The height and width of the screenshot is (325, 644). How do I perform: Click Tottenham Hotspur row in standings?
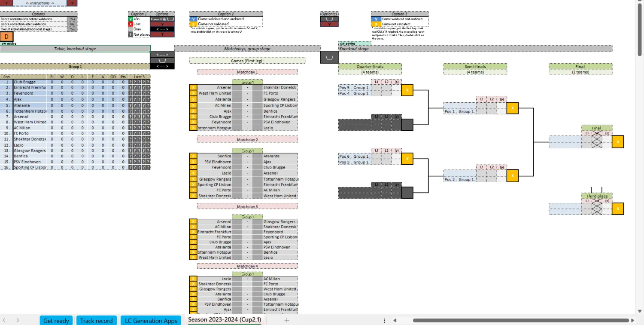(x=75, y=110)
